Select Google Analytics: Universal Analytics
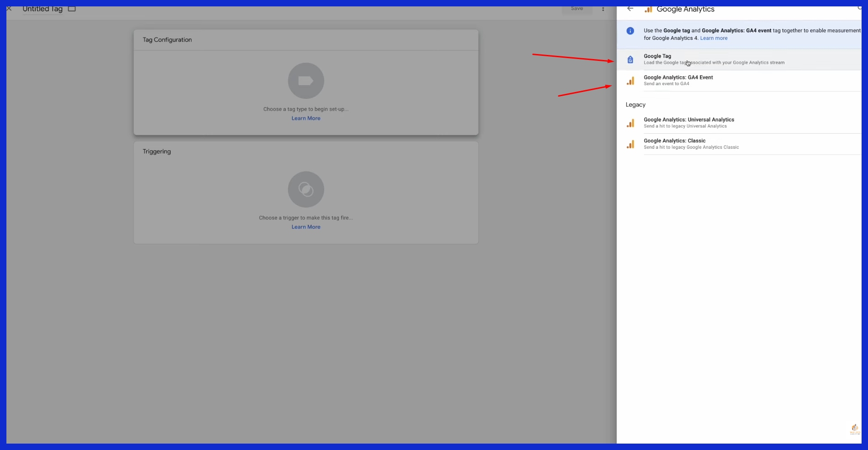This screenshot has height=450, width=868. pos(739,123)
